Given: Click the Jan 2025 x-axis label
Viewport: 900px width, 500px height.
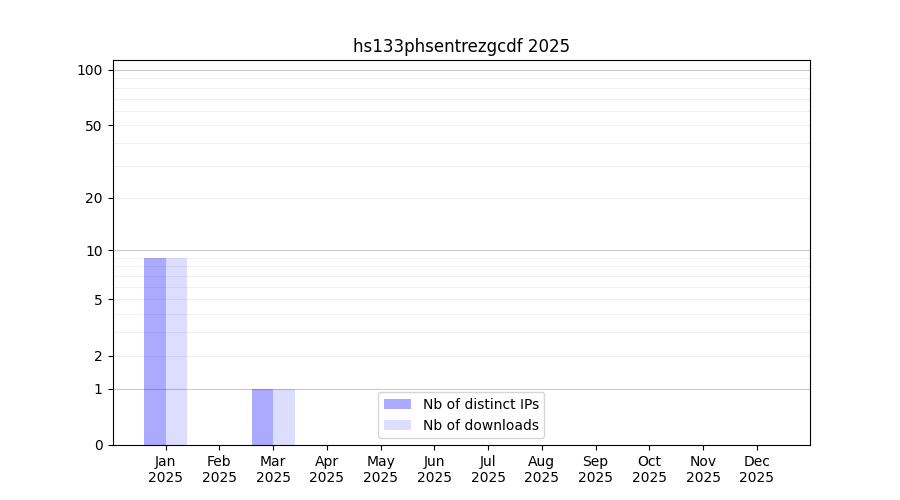Looking at the screenshot, I should pos(166,469).
